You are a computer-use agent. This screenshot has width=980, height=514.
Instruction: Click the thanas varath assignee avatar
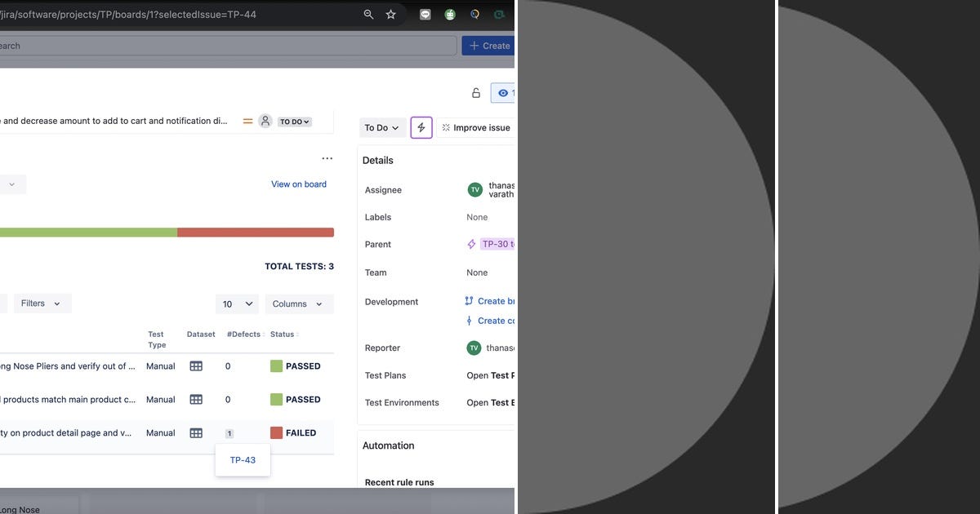474,189
